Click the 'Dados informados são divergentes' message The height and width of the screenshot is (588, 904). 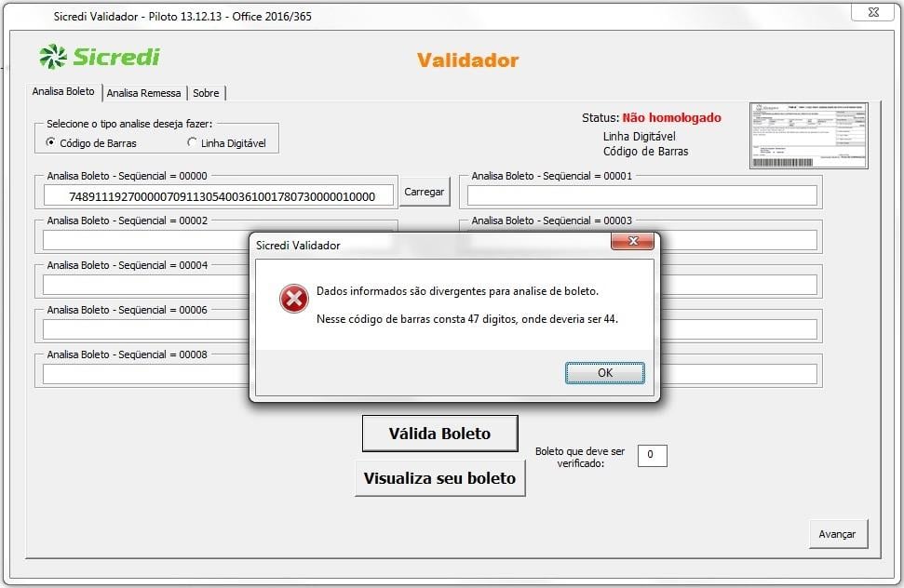pyautogui.click(x=457, y=291)
